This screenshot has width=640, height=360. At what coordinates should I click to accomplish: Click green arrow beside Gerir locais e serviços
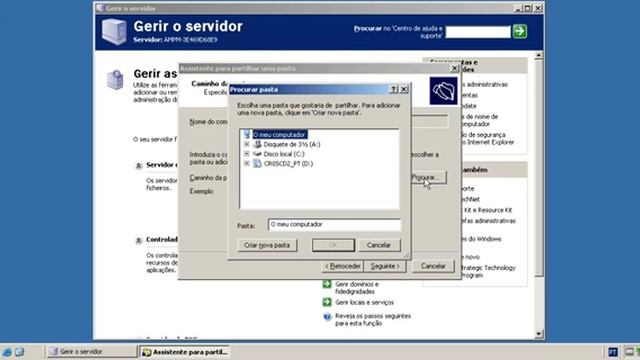[x=327, y=302]
